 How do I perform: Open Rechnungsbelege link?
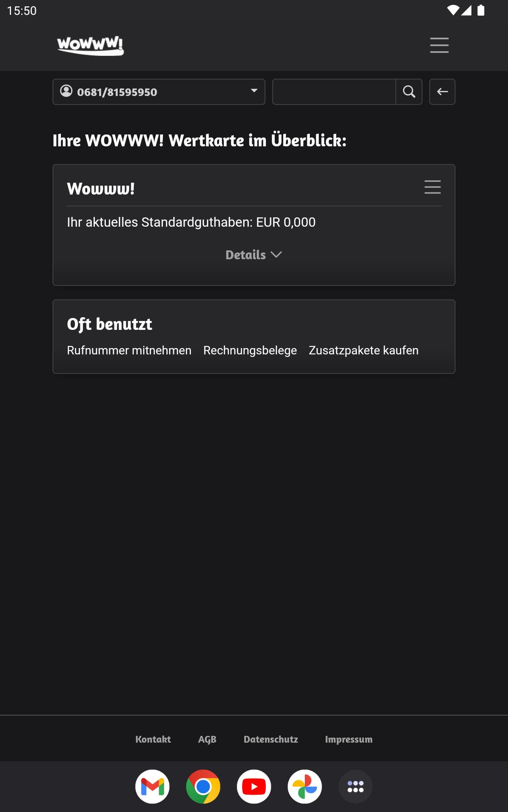click(x=250, y=351)
